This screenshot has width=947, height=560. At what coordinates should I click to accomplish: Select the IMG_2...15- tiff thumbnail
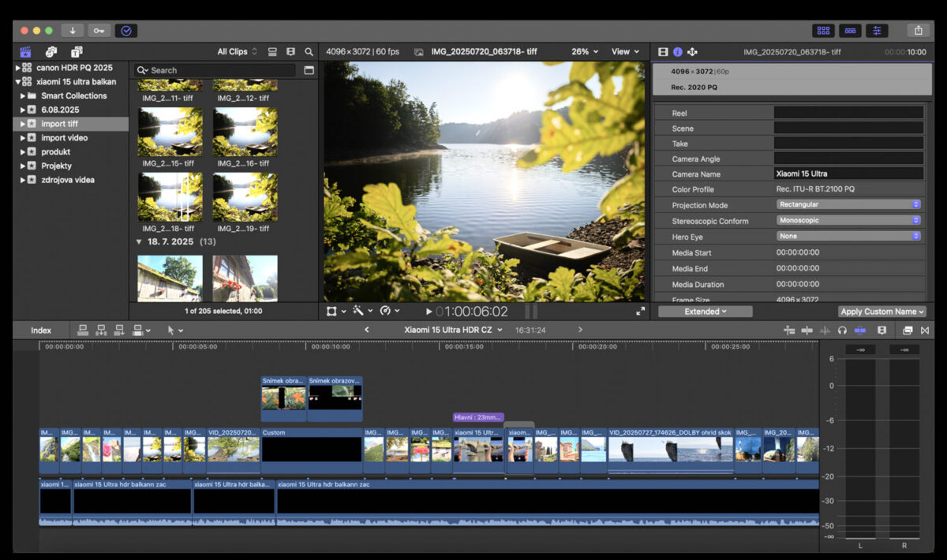[170, 133]
